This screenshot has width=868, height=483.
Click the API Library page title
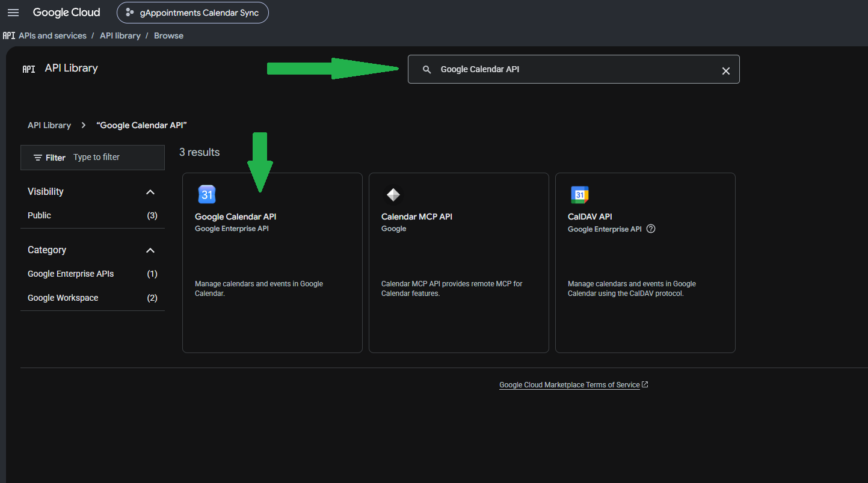coord(71,69)
